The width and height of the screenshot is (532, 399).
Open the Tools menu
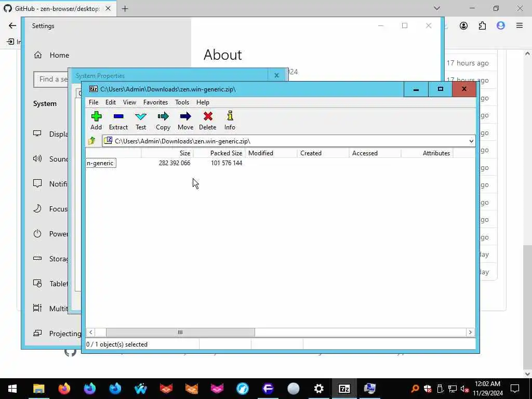[x=182, y=102]
